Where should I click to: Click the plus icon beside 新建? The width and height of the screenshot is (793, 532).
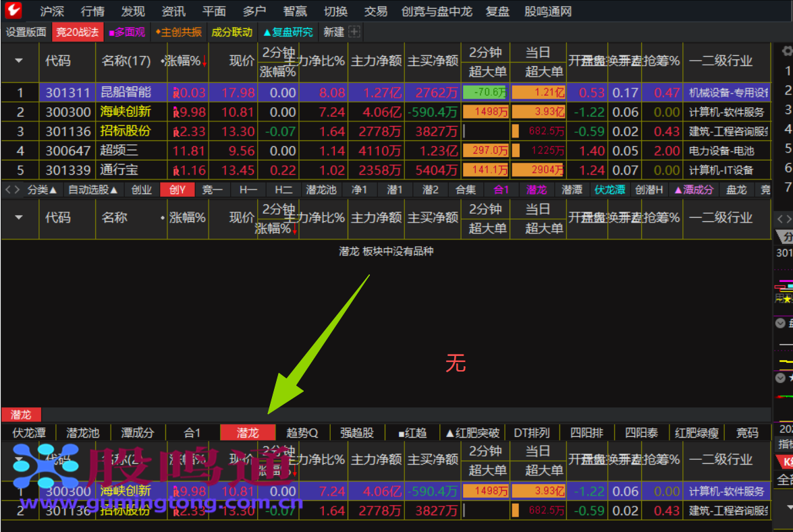[x=354, y=32]
